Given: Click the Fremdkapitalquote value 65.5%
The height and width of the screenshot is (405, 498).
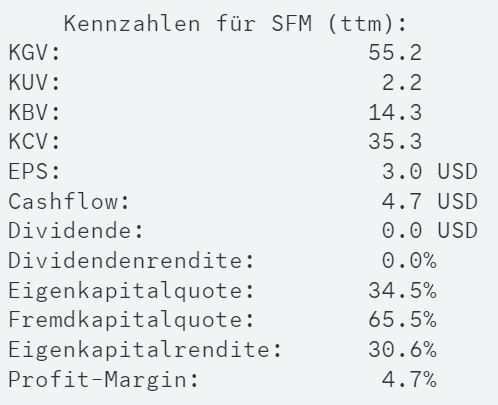Looking at the screenshot, I should (402, 320).
